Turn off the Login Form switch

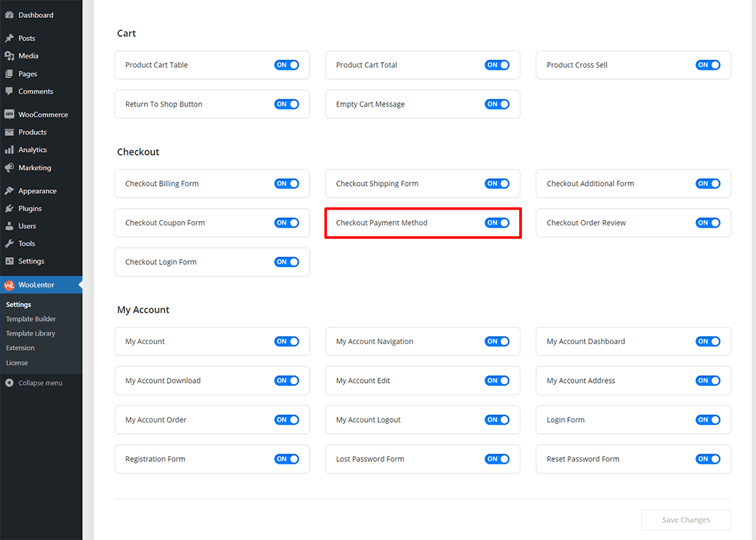click(x=707, y=420)
